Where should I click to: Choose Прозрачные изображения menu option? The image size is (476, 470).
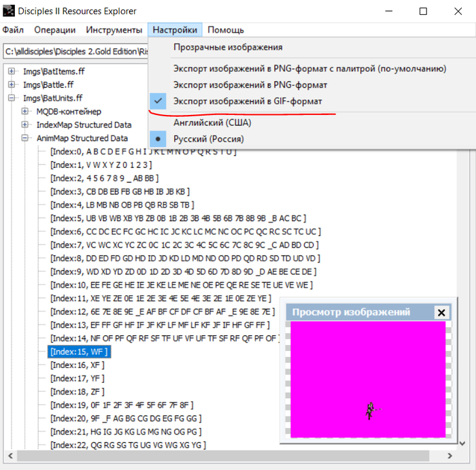click(x=228, y=48)
